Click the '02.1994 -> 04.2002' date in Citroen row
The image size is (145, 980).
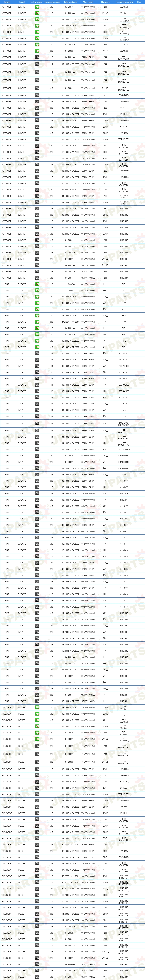click(x=70, y=19)
